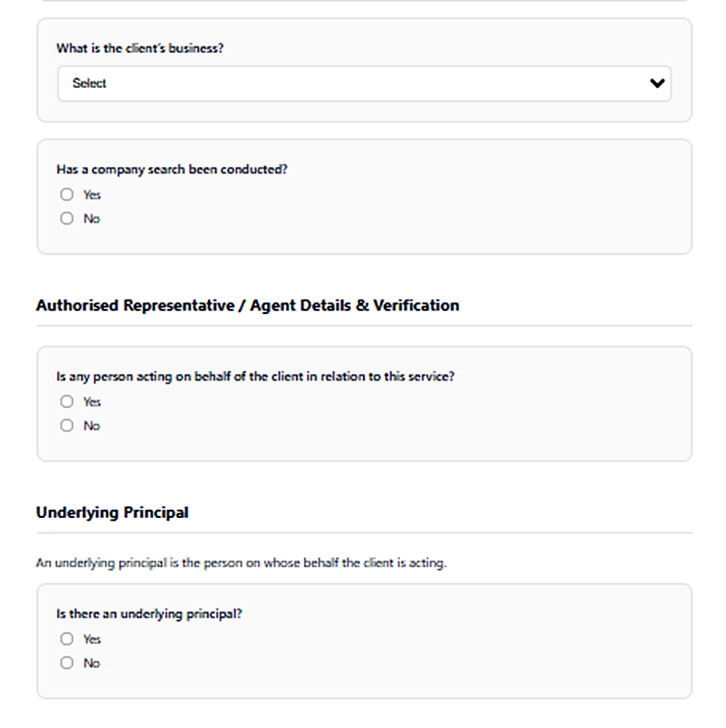Image resolution: width=726 pixels, height=728 pixels.
Task: Click the Yes label beside company search radio
Action: click(x=92, y=194)
